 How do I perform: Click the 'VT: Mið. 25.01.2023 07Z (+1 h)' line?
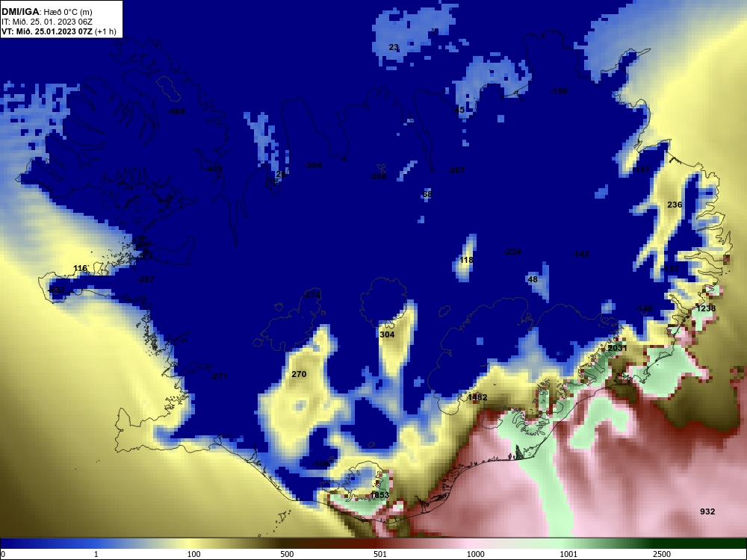[x=58, y=31]
